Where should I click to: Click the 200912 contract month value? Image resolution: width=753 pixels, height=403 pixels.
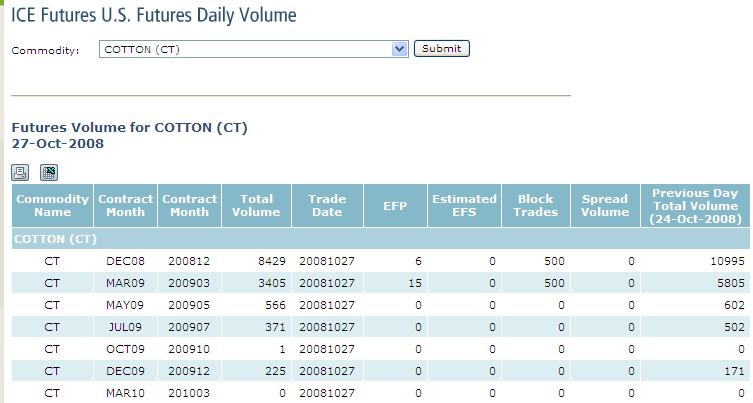[x=189, y=371]
